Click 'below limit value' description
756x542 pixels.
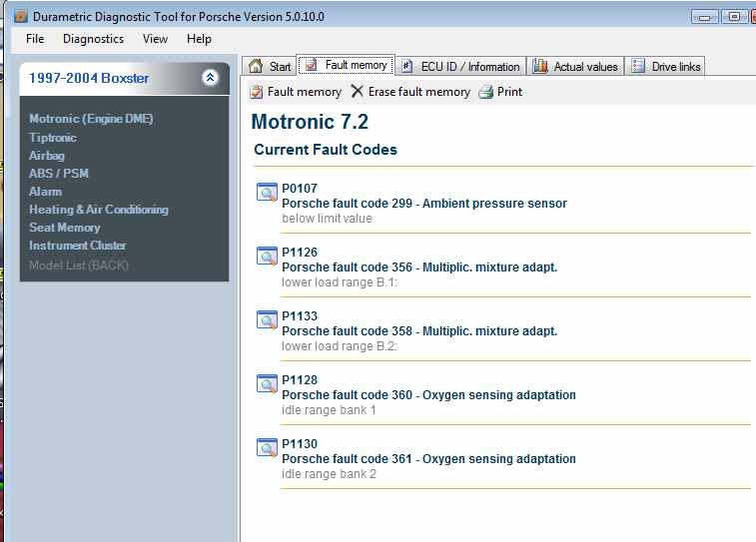(327, 219)
